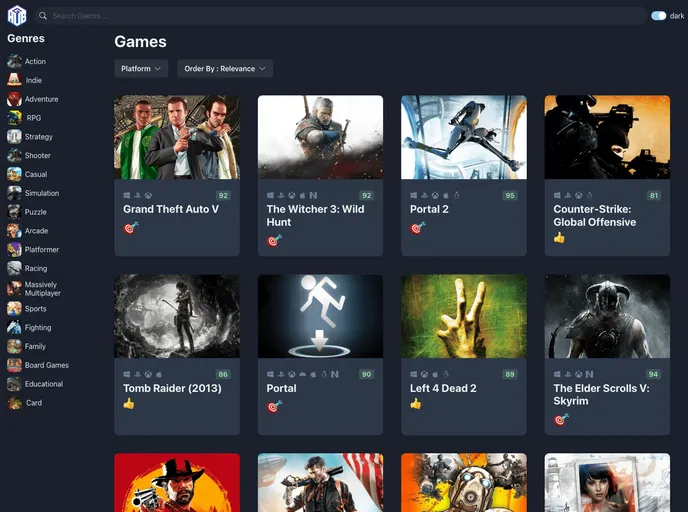The width and height of the screenshot is (688, 512).
Task: Open the Portal 2 cover image
Action: tap(464, 137)
